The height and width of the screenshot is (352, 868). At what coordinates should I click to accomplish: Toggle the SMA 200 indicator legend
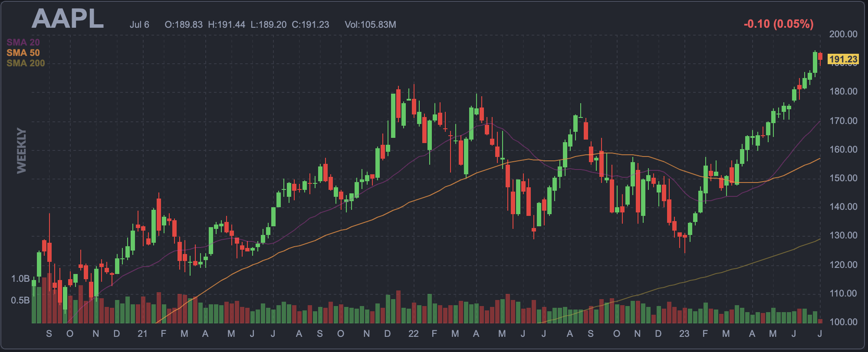(x=26, y=63)
